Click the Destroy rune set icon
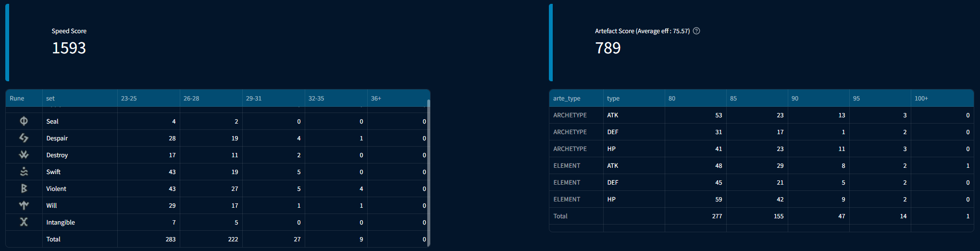 (x=24, y=155)
